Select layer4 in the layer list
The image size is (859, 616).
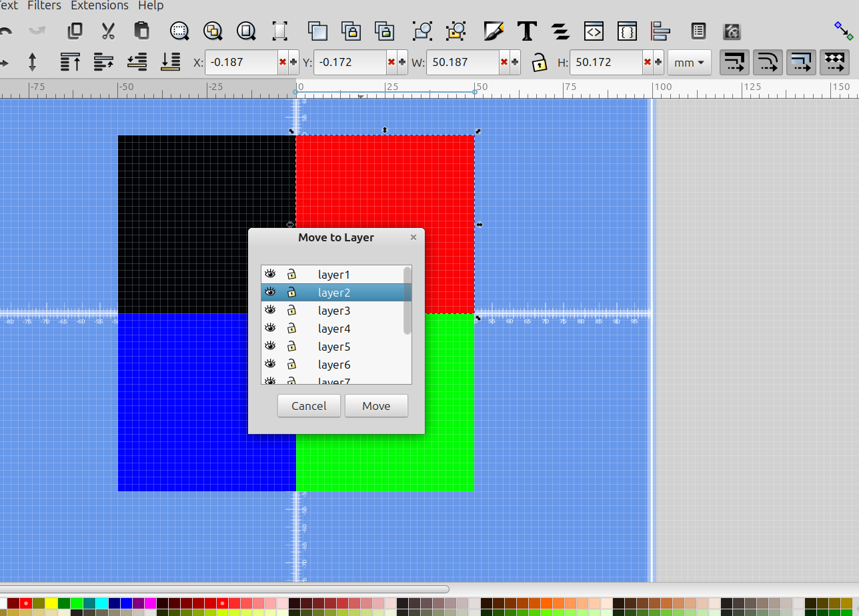334,329
